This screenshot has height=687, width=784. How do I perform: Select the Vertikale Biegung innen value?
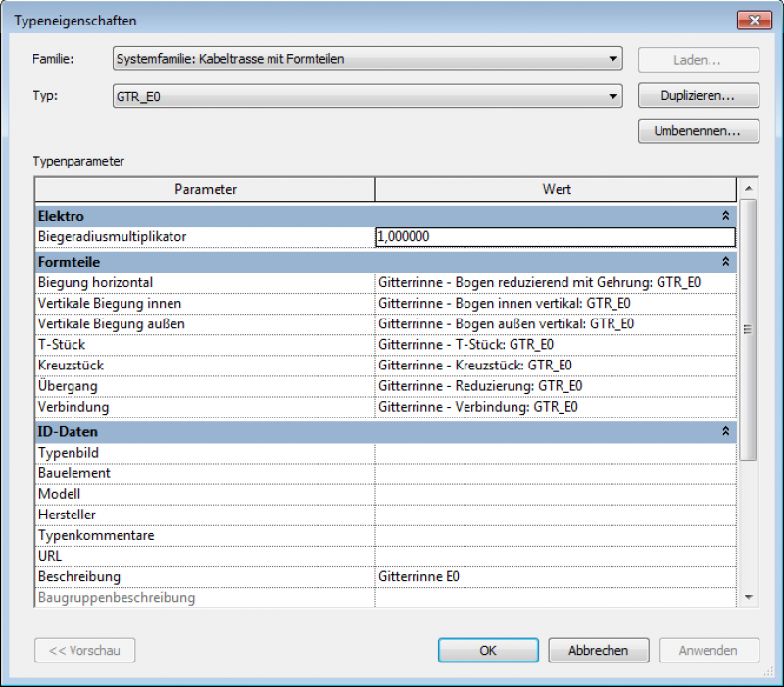[x=555, y=303]
